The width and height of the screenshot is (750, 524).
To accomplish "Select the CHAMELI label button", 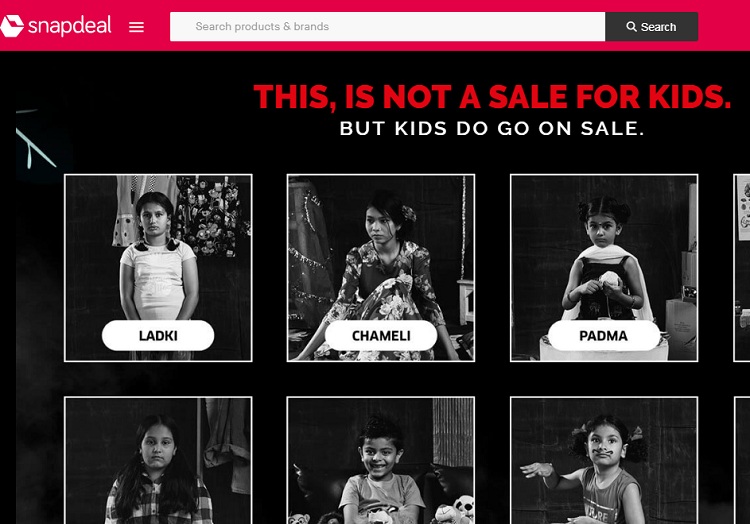I will tap(381, 336).
